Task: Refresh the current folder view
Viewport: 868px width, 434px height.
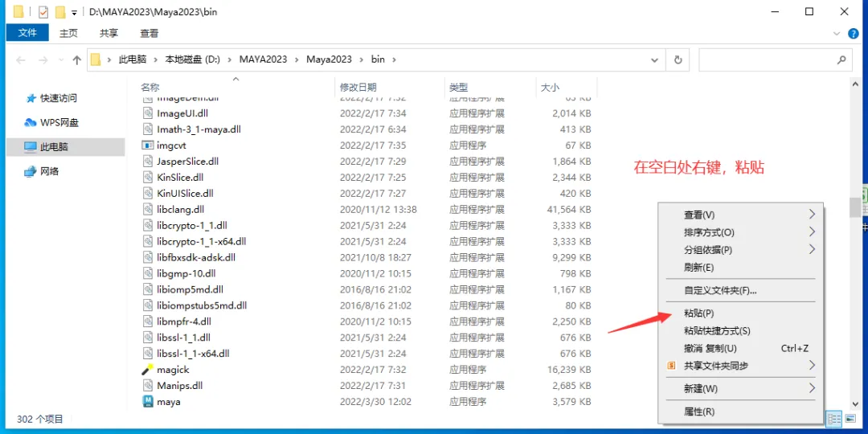Action: [x=677, y=59]
